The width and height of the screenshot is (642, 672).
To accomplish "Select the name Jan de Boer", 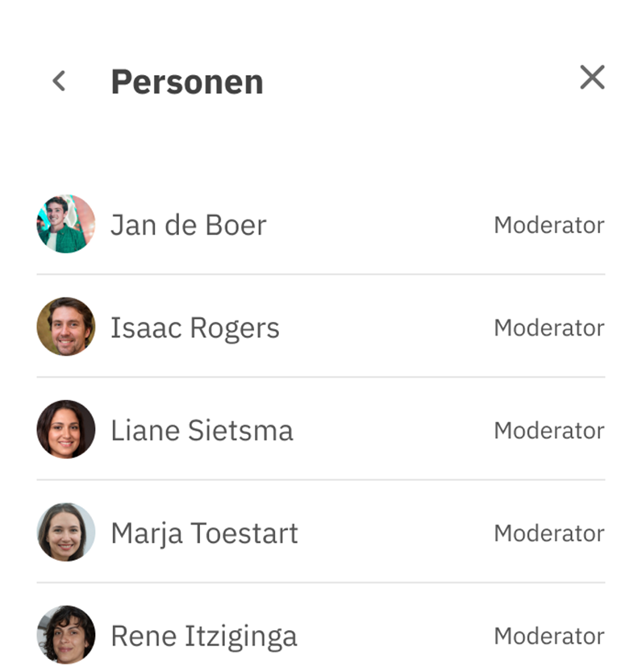I will [x=189, y=225].
